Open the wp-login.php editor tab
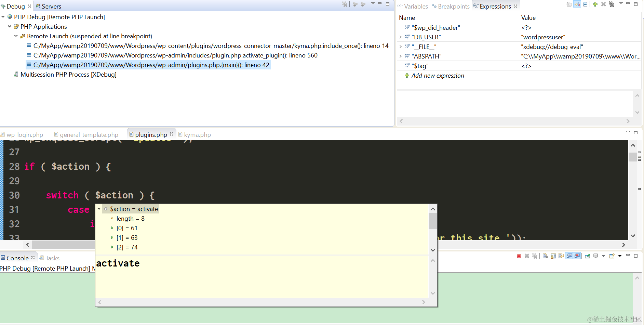The width and height of the screenshot is (644, 325). [x=22, y=135]
